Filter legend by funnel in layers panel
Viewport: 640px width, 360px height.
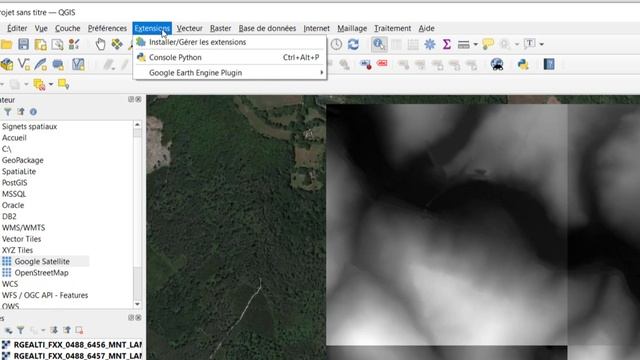point(20,330)
